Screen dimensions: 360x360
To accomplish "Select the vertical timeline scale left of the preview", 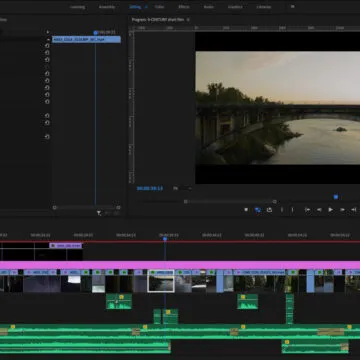I will tap(132, 107).
